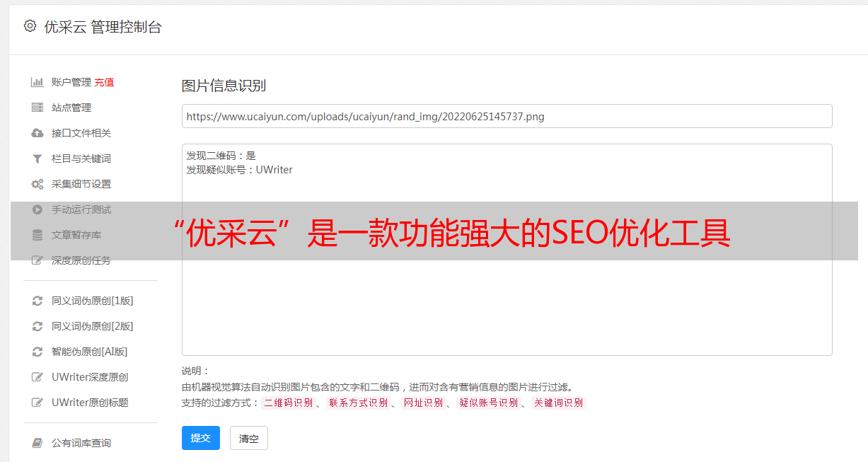Click inside the recognition results text area
The height and width of the screenshot is (462, 868).
[x=507, y=249]
